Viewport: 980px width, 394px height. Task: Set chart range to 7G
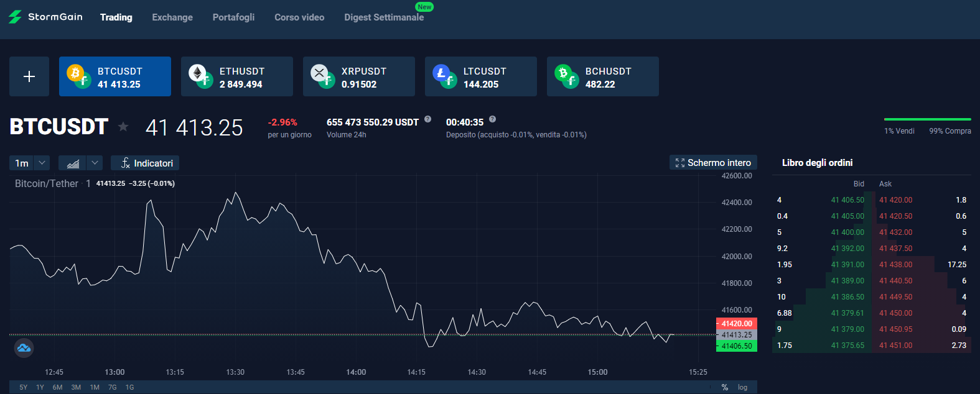coord(113,387)
